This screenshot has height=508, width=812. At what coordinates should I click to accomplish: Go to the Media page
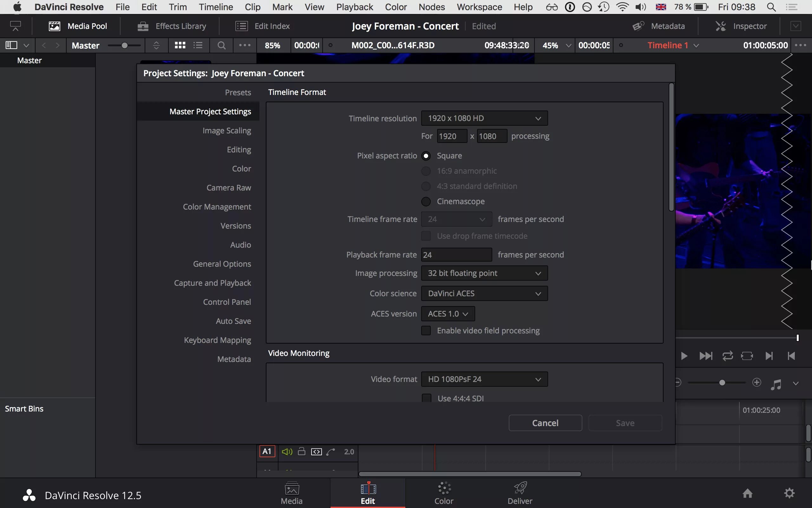[x=291, y=493]
